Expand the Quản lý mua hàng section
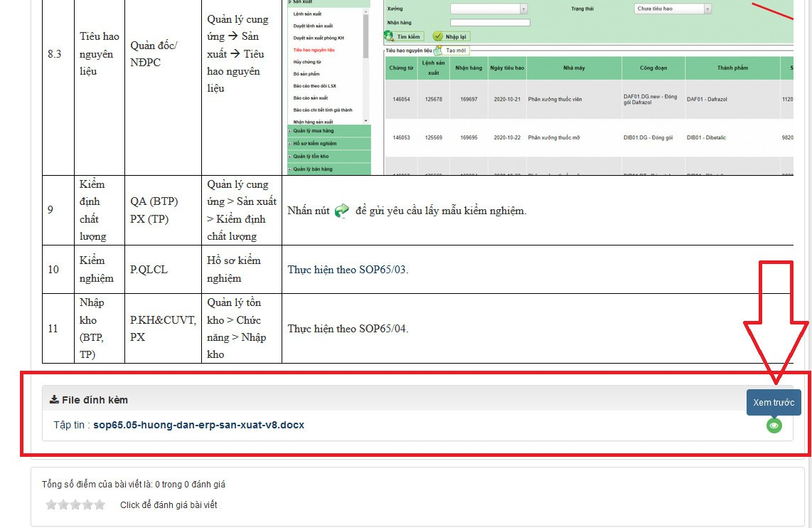This screenshot has width=812, height=528. tap(314, 131)
